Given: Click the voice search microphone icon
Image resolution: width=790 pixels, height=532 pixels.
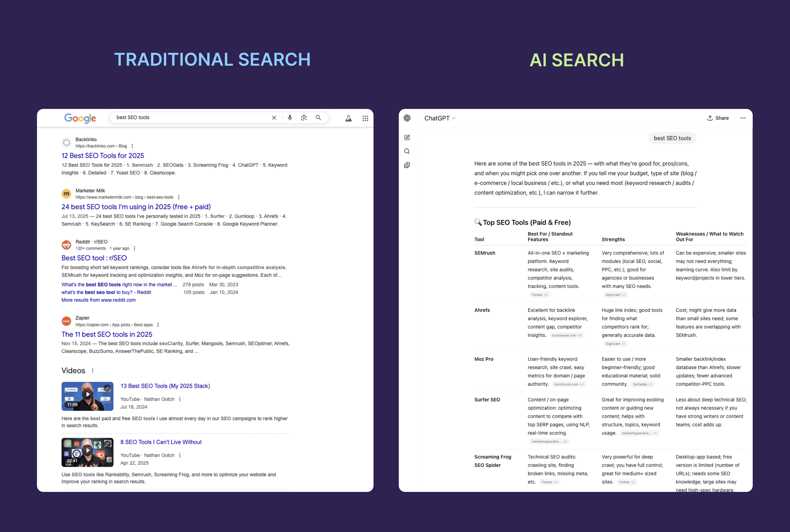Looking at the screenshot, I should 289,118.
